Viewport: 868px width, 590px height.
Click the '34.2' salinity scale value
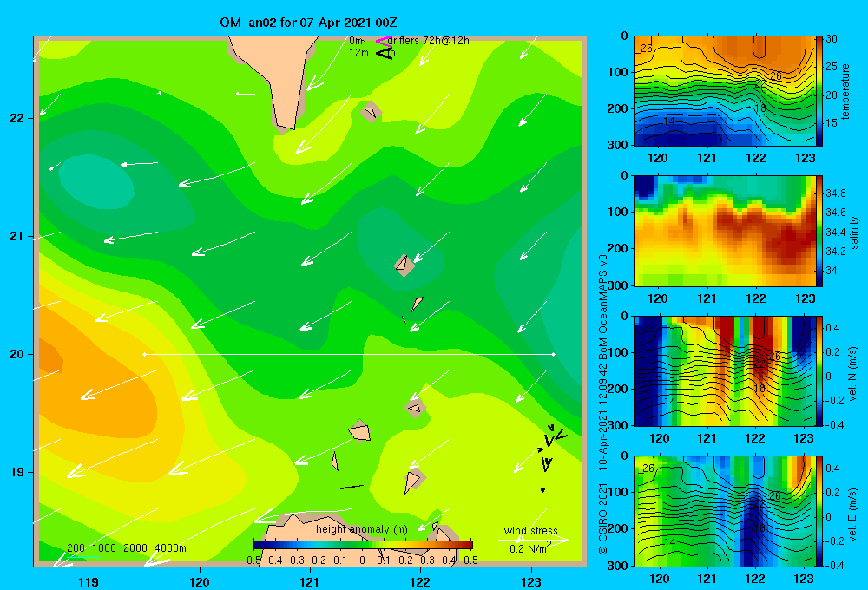tap(835, 252)
